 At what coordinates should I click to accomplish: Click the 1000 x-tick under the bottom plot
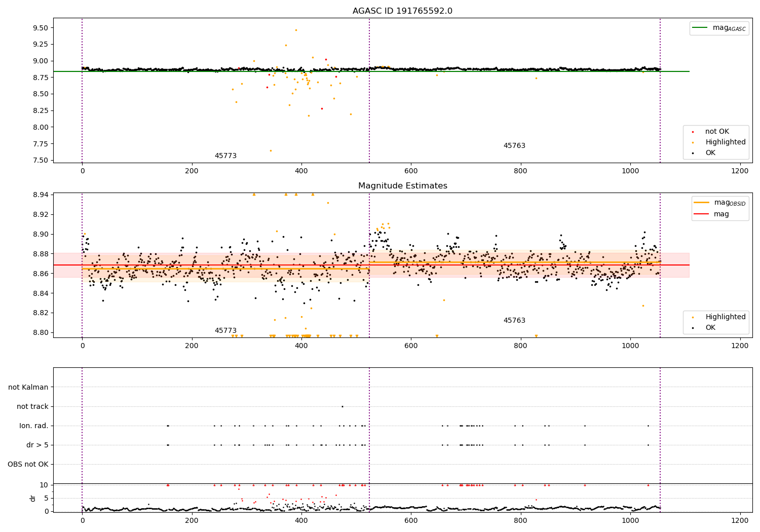pyautogui.click(x=630, y=520)
